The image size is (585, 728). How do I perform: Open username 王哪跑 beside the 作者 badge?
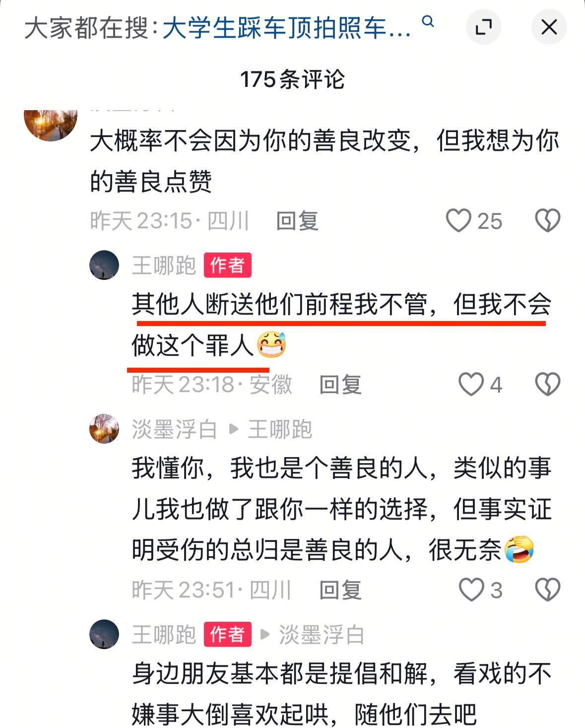(164, 265)
